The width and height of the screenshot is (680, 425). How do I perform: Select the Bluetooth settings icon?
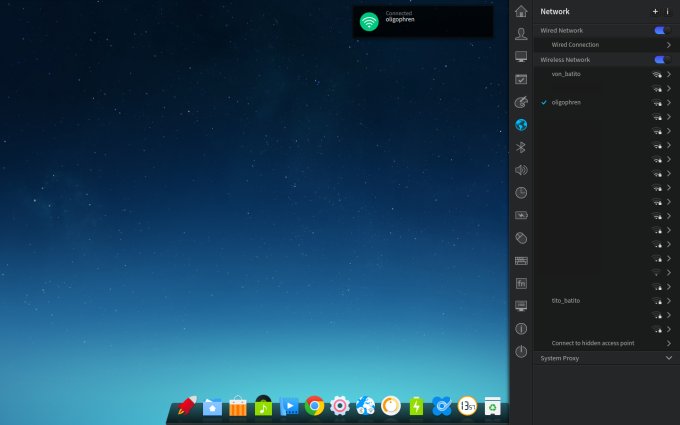[x=520, y=147]
